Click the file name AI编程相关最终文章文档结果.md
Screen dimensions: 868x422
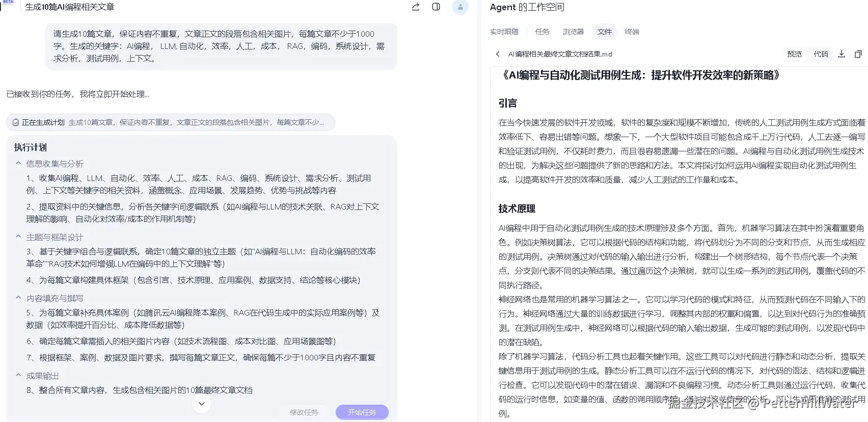[x=560, y=54]
